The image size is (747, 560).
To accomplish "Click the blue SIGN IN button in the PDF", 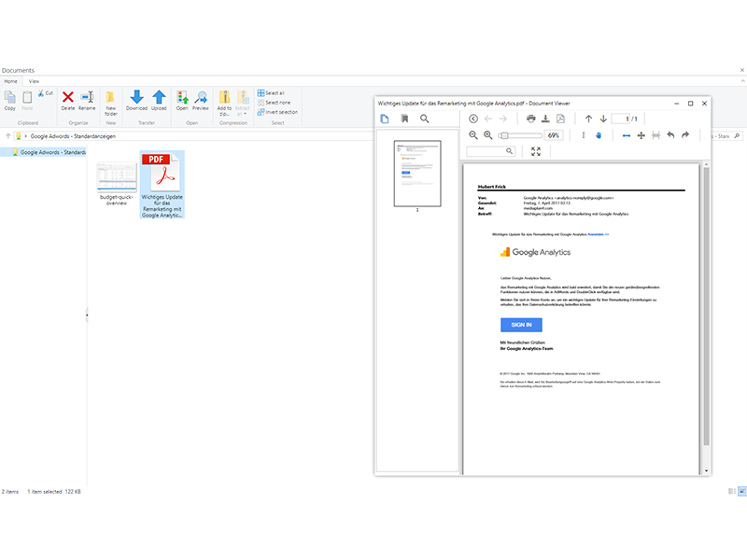I will [521, 325].
